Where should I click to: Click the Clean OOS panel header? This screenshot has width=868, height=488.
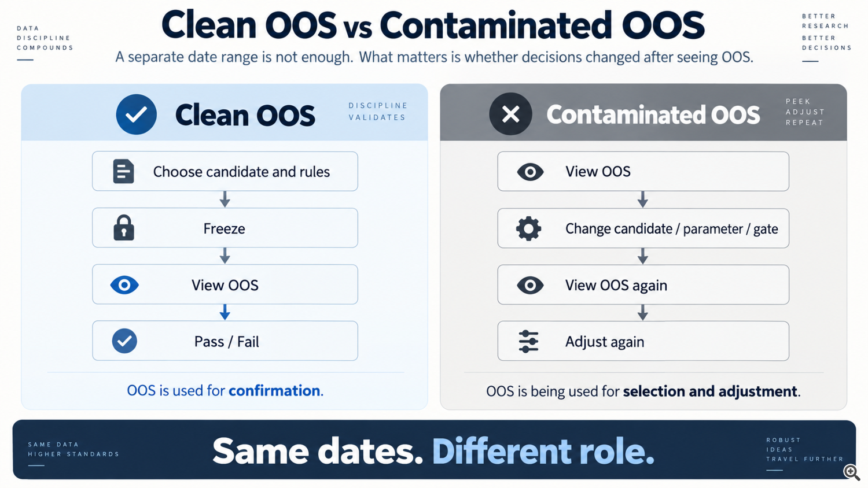click(x=225, y=113)
